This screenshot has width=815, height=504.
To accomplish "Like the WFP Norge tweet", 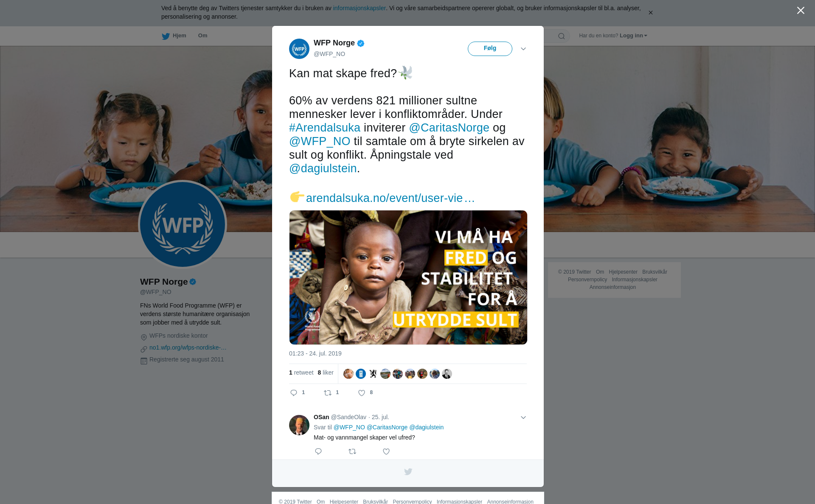I will [x=362, y=393].
